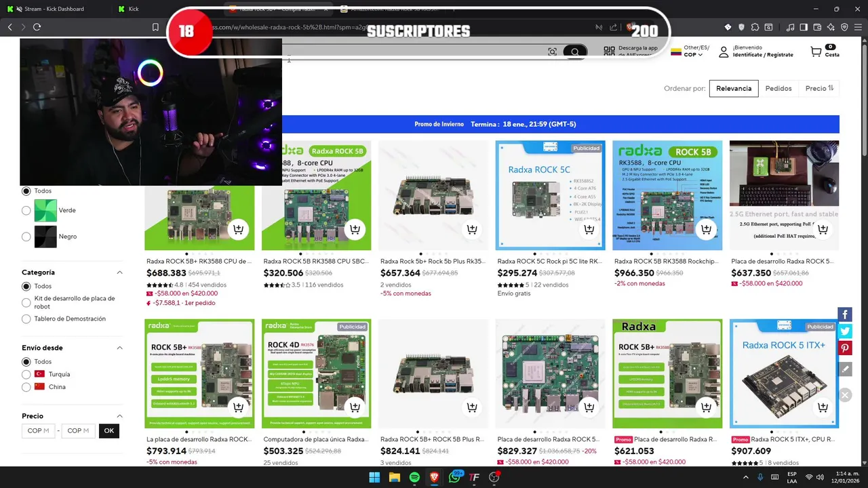Collapse the Envío desde filter section
868x488 pixels.
pyautogui.click(x=119, y=348)
